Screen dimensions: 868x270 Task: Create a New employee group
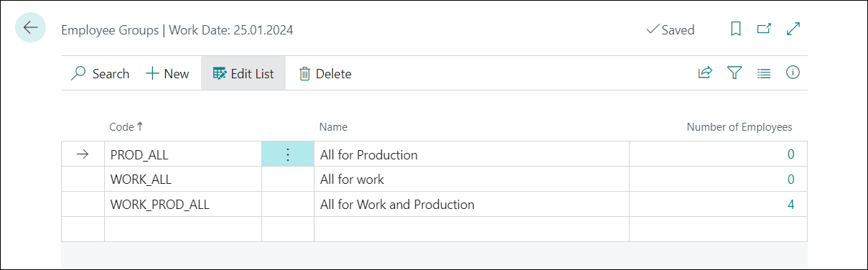167,73
